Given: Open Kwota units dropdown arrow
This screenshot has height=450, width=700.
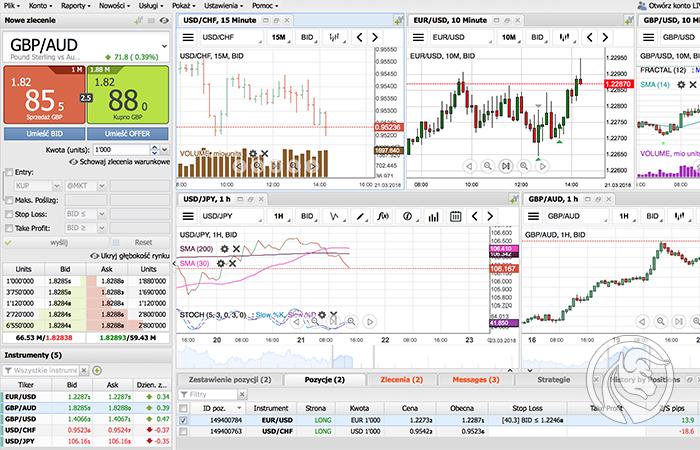Looking at the screenshot, I should pos(165,150).
